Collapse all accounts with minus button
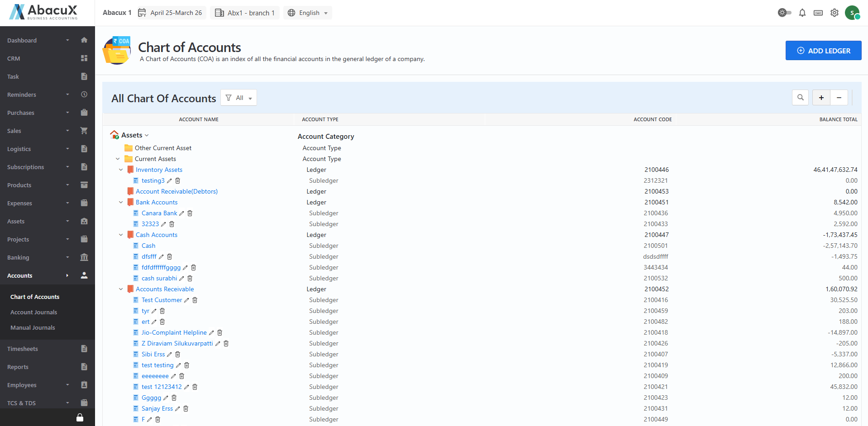Screen dimensions: 868x426 (839, 98)
